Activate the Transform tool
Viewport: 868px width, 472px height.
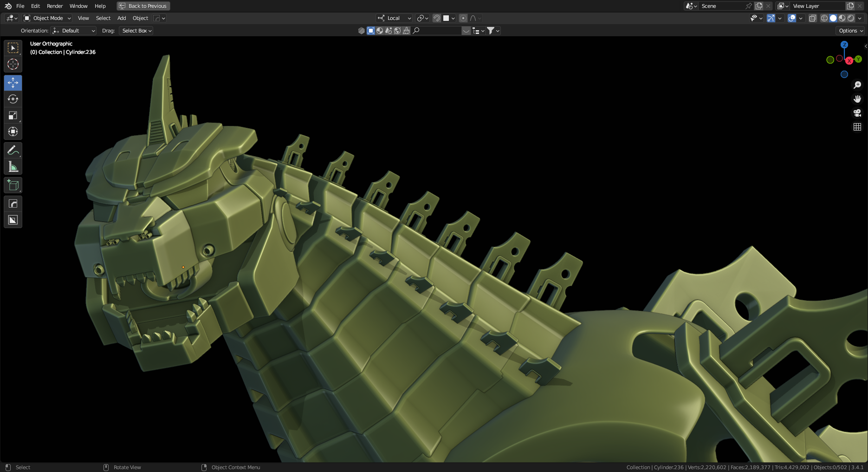(x=13, y=131)
